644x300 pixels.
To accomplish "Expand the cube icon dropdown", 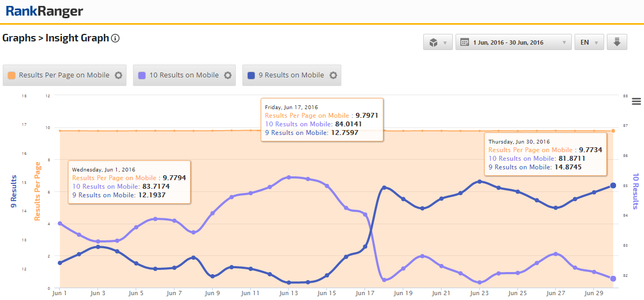I will click(x=438, y=42).
